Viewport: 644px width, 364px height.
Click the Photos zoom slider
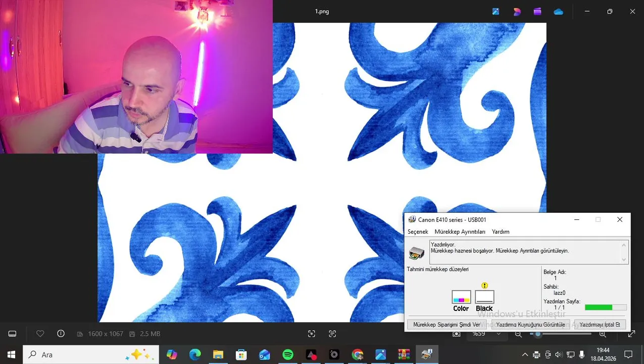pyautogui.click(x=561, y=334)
